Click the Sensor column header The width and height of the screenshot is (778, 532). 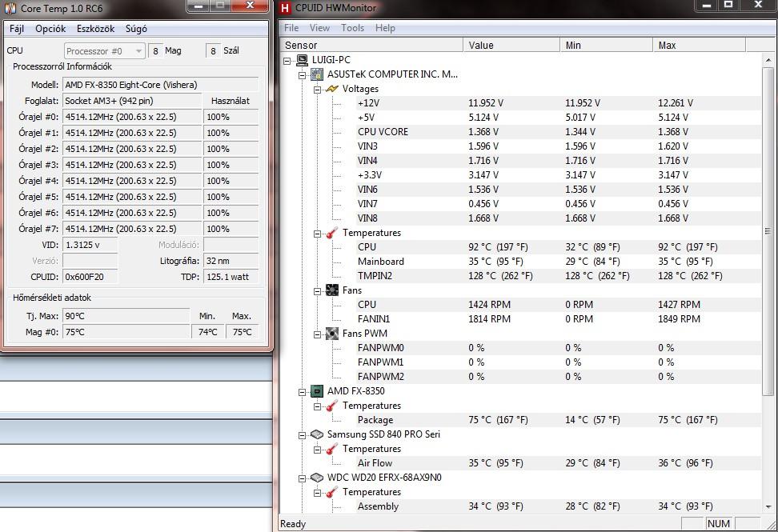pos(371,45)
